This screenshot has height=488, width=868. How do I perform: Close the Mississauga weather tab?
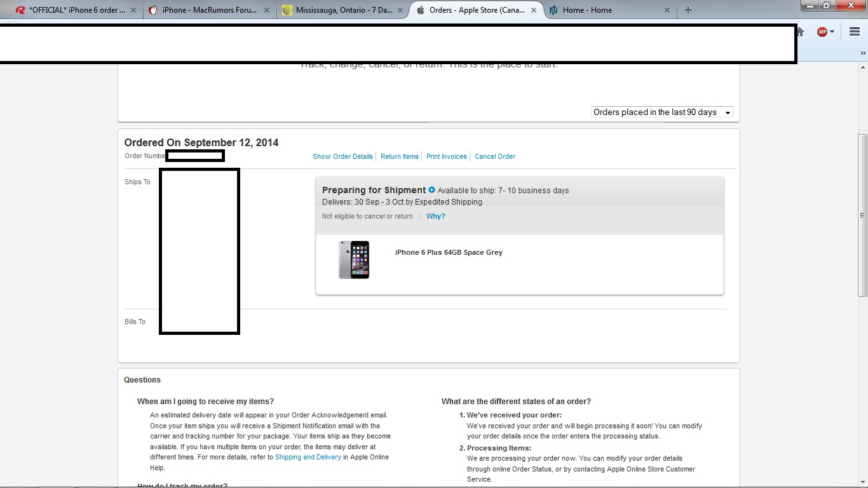[400, 10]
